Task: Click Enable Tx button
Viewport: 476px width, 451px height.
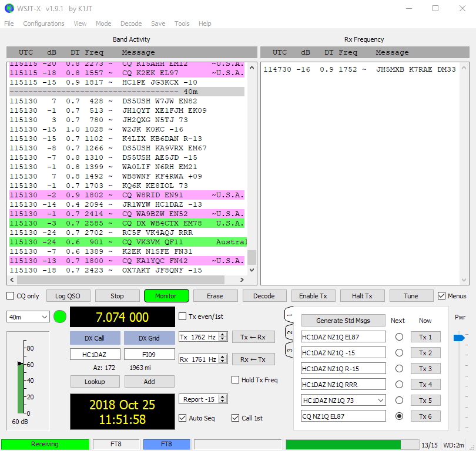Action: (x=313, y=296)
